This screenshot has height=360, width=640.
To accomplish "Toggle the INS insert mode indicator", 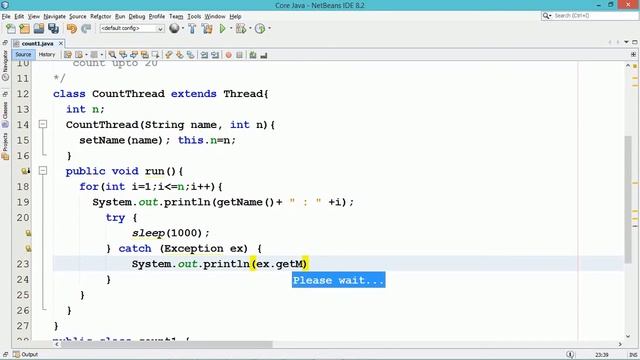I will 633,355.
